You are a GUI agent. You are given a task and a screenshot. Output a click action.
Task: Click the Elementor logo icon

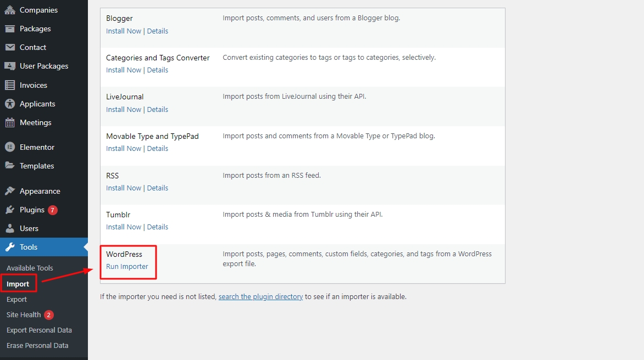point(10,147)
